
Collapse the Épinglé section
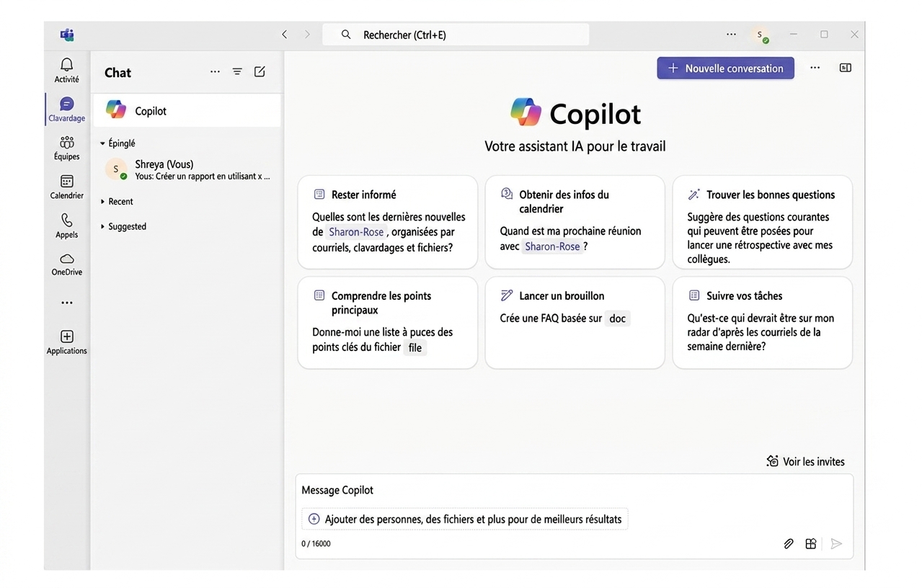(102, 143)
